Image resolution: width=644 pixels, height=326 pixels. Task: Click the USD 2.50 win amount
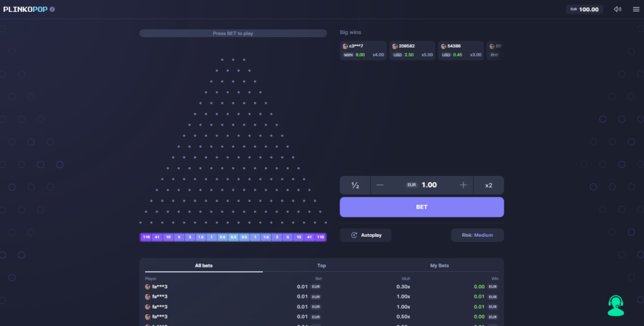point(403,55)
